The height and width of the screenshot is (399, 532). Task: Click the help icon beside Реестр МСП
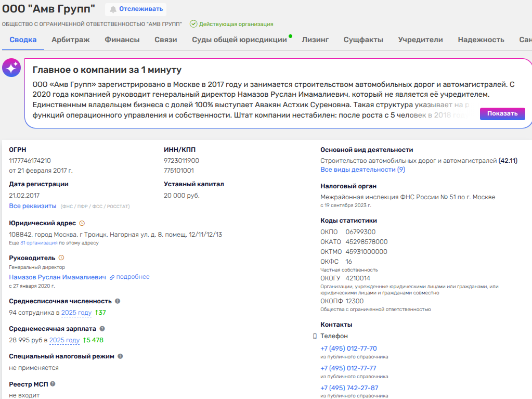point(53,384)
